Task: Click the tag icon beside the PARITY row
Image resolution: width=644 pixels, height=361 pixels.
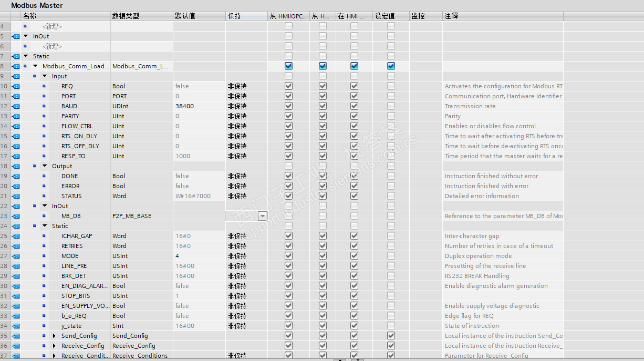Action: pos(16,116)
